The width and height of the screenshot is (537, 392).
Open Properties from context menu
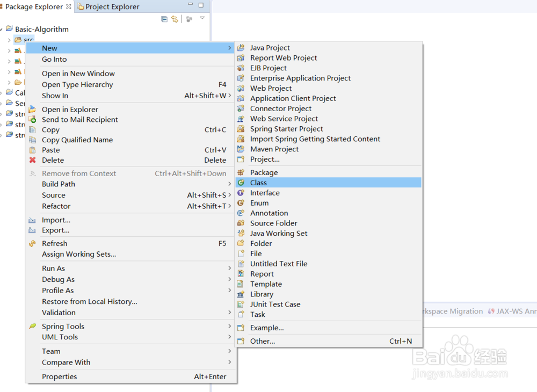[x=130, y=376]
